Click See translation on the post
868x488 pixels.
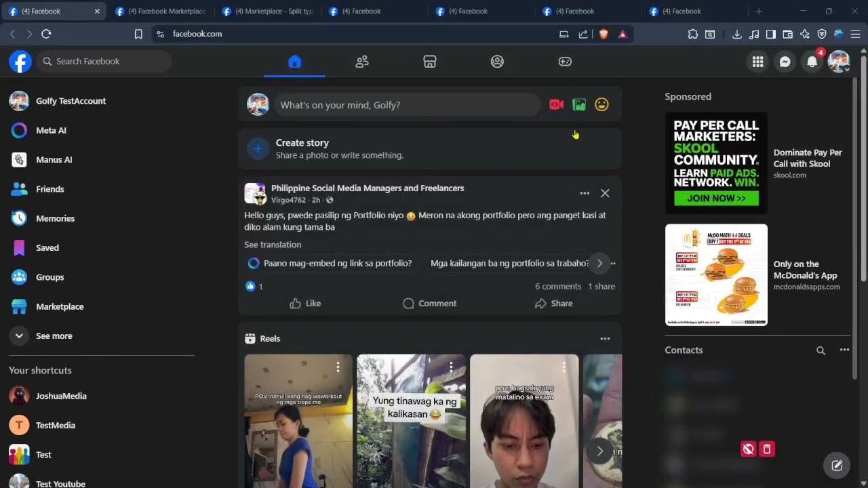(273, 245)
